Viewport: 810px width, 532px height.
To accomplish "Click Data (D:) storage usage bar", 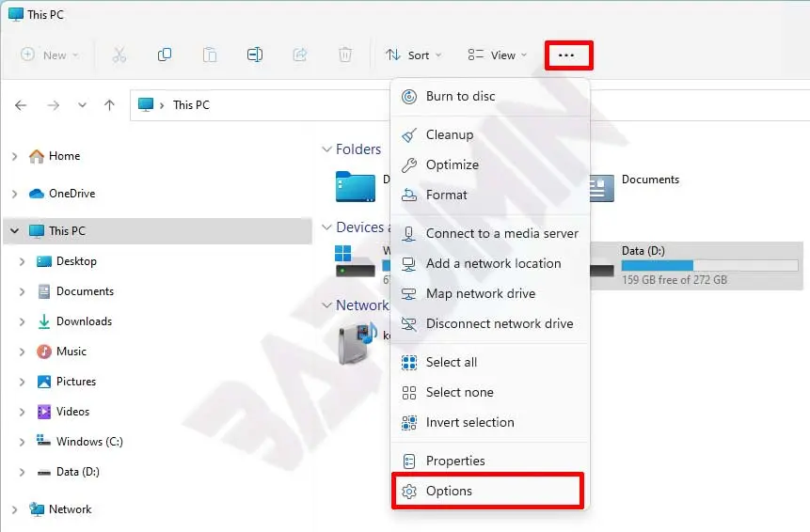I will click(709, 266).
